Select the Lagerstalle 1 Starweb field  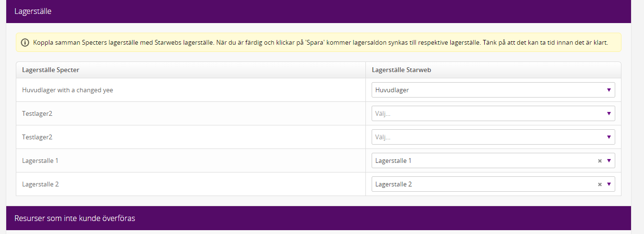click(x=493, y=160)
